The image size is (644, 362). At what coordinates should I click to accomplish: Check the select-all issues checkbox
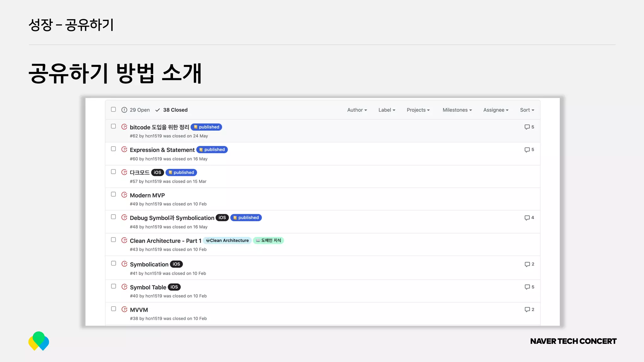114,109
